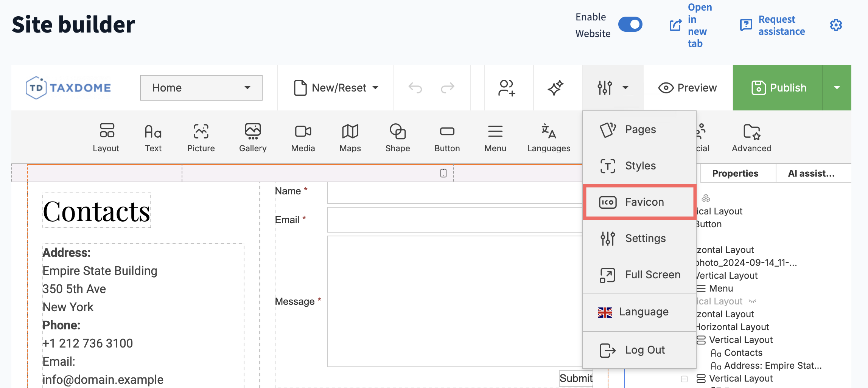Add a Maps element
The image size is (868, 388).
point(350,138)
